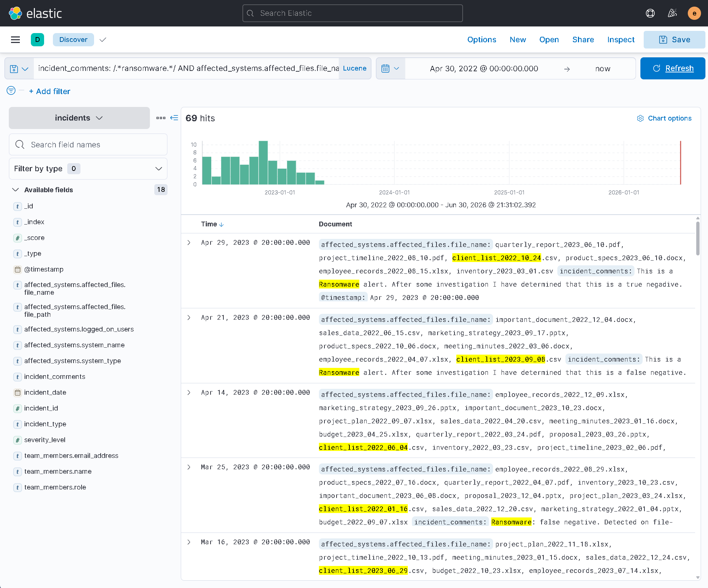Screen dimensions: 708x588
Task: Click the severity_level number type icon
Action: [x=17, y=440]
